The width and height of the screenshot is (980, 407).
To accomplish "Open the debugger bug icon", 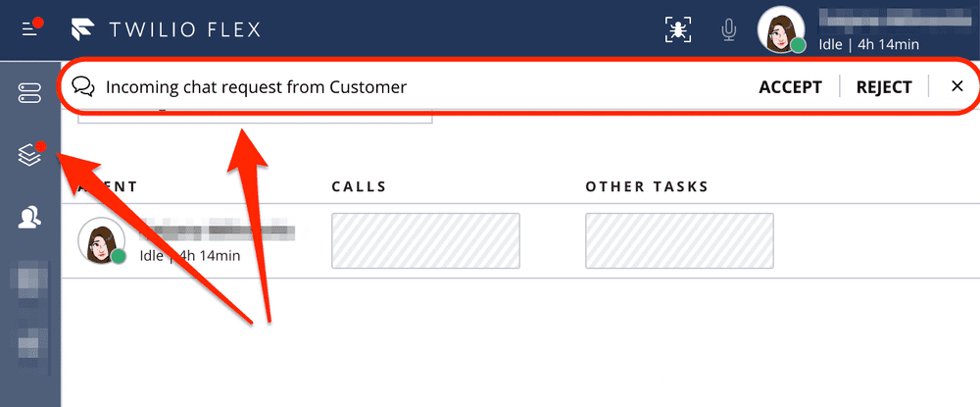I will (678, 29).
